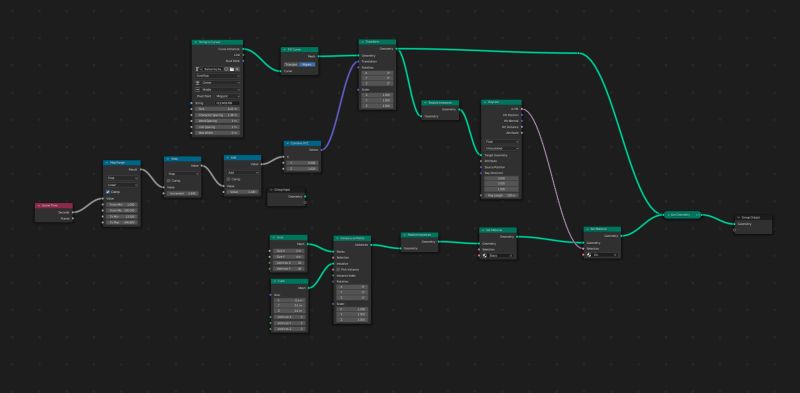Open Linear interpolation dropdown in Map Range
The height and width of the screenshot is (393, 800).
click(x=122, y=185)
